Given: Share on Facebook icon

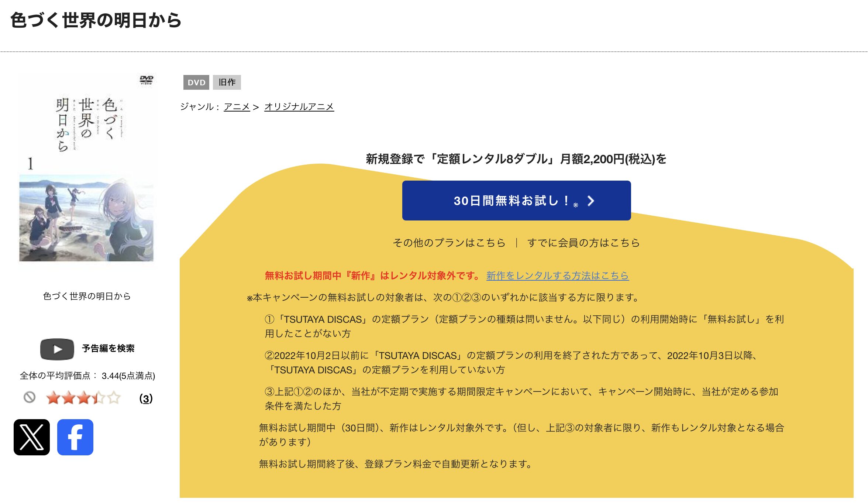Looking at the screenshot, I should (75, 437).
